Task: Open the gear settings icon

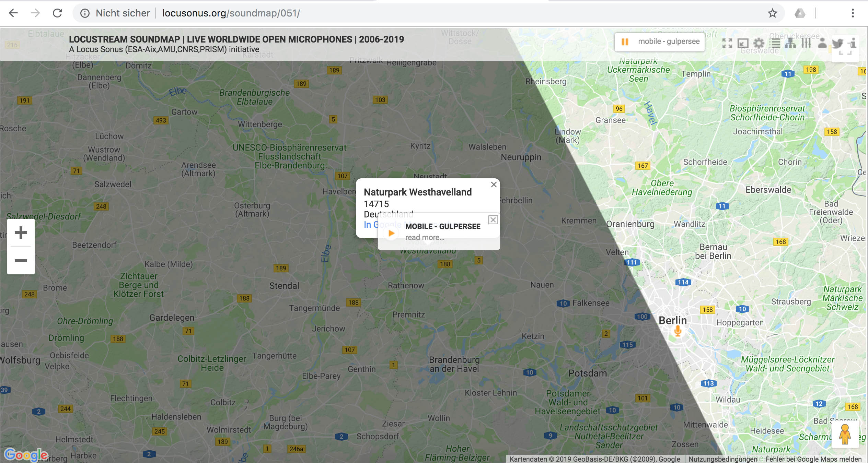Action: [759, 43]
